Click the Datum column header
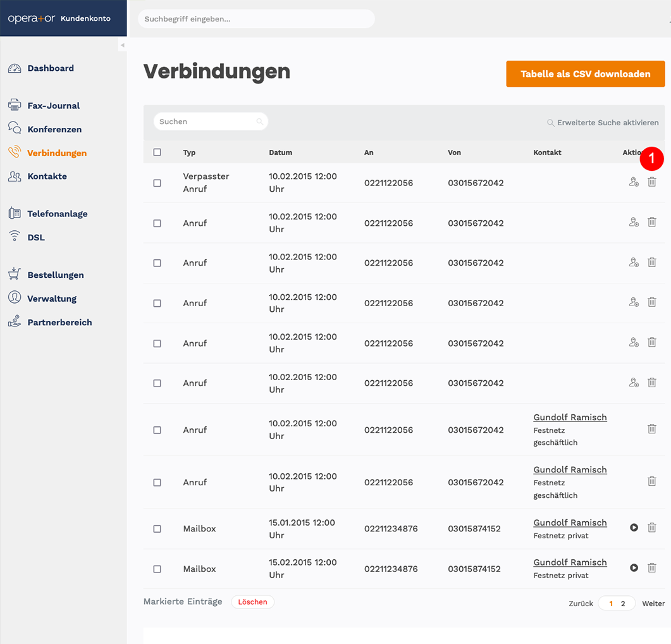This screenshot has height=644, width=671. [280, 152]
